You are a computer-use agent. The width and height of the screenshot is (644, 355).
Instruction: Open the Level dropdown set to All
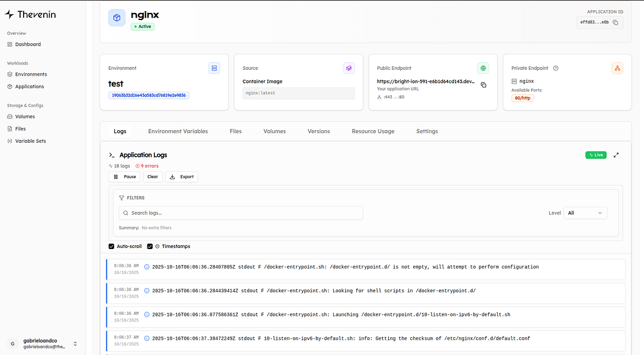coord(585,213)
